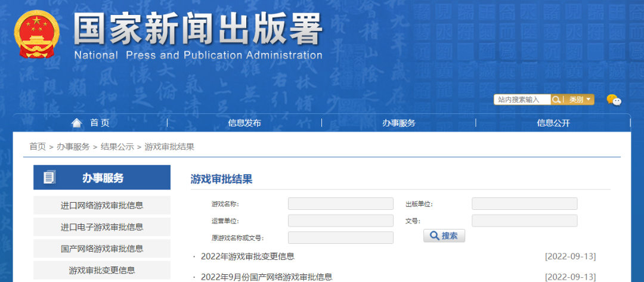Screen dimensions: 644x282
Task: Open 2022年游戏审批变更信息 link
Action: coord(247,256)
